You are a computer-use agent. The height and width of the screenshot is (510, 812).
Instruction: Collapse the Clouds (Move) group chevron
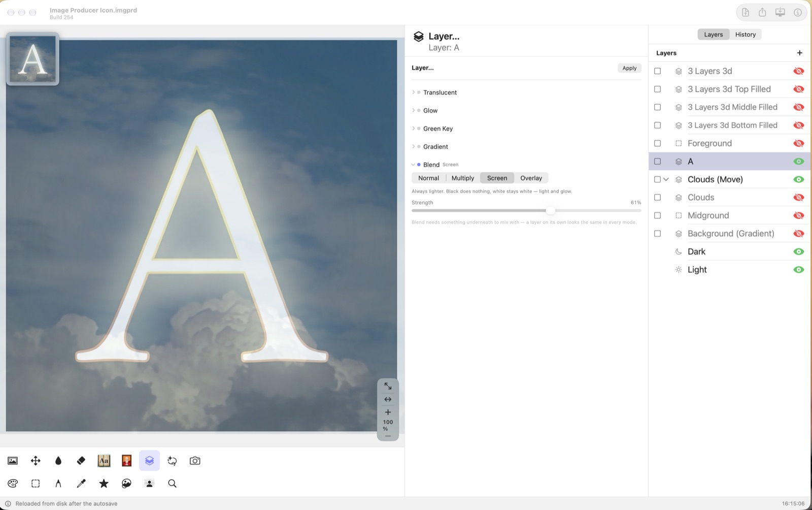[x=666, y=179]
